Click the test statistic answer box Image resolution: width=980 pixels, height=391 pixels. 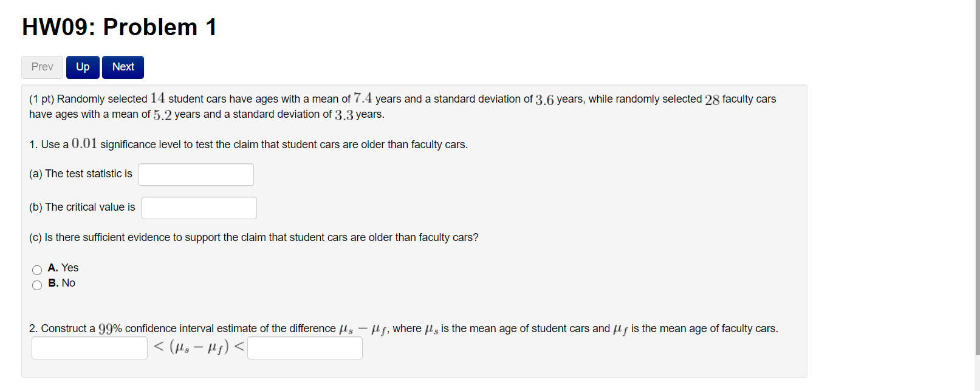pos(196,174)
